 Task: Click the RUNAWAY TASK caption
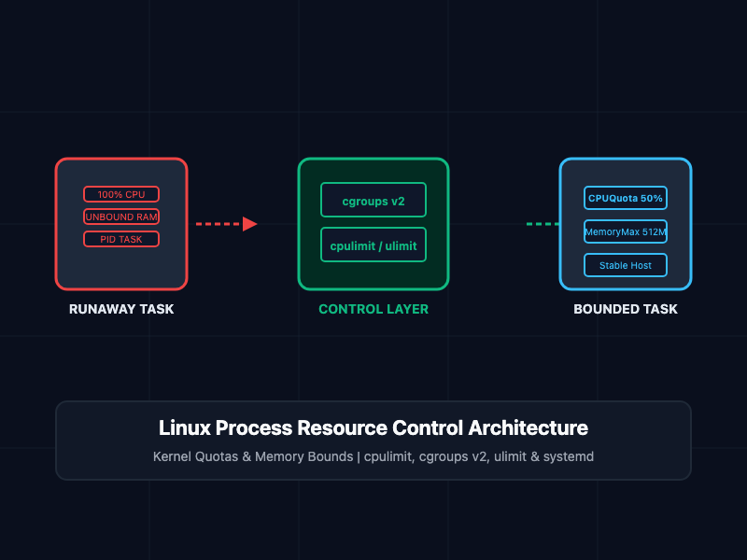(121, 309)
